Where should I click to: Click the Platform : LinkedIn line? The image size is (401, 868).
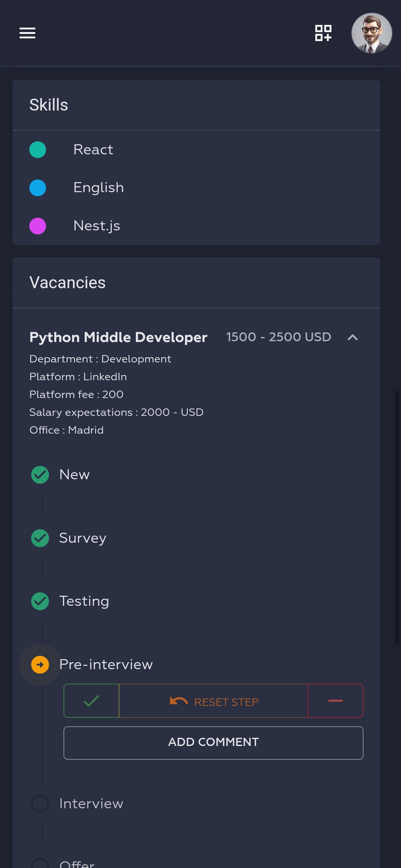click(x=78, y=377)
